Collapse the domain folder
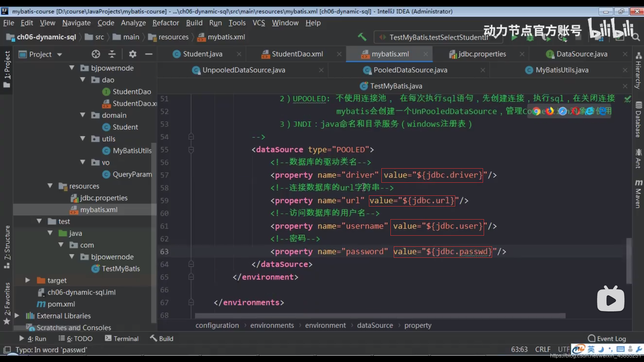The image size is (644, 362). (x=83, y=115)
